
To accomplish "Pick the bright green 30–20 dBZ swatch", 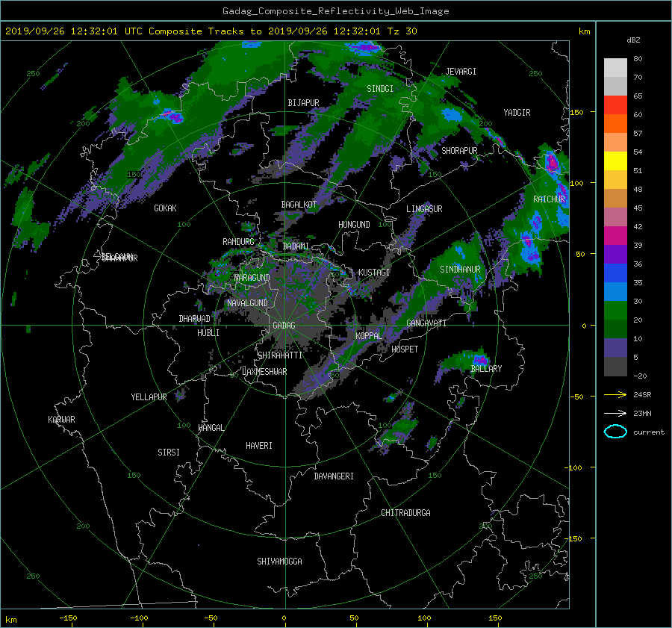I will (x=615, y=311).
